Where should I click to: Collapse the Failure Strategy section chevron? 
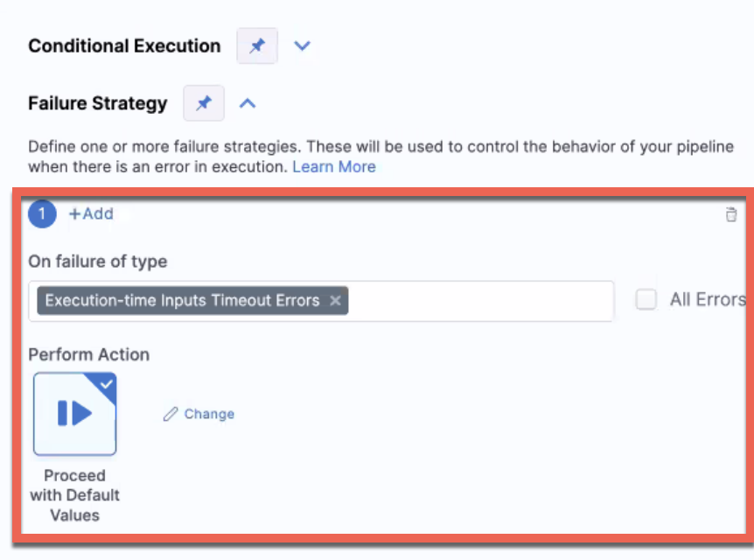[x=248, y=103]
